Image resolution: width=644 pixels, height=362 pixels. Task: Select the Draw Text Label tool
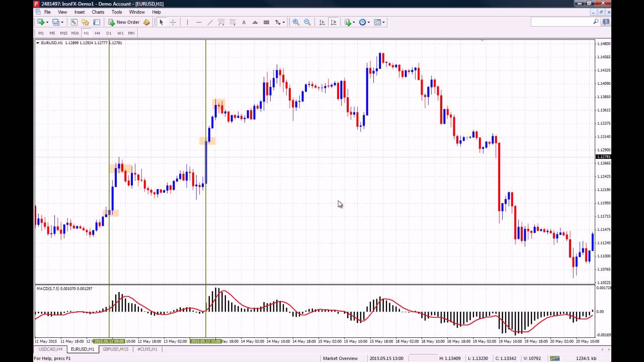coord(267,22)
